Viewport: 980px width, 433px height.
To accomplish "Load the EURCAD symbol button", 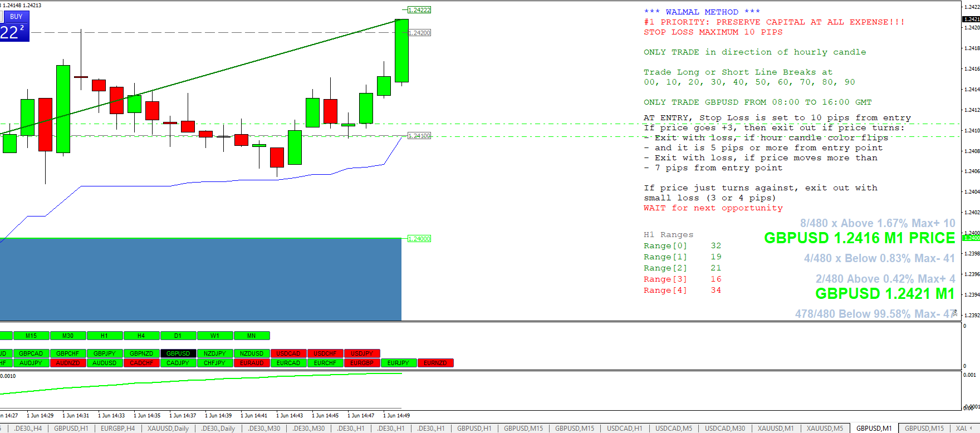I will (288, 363).
